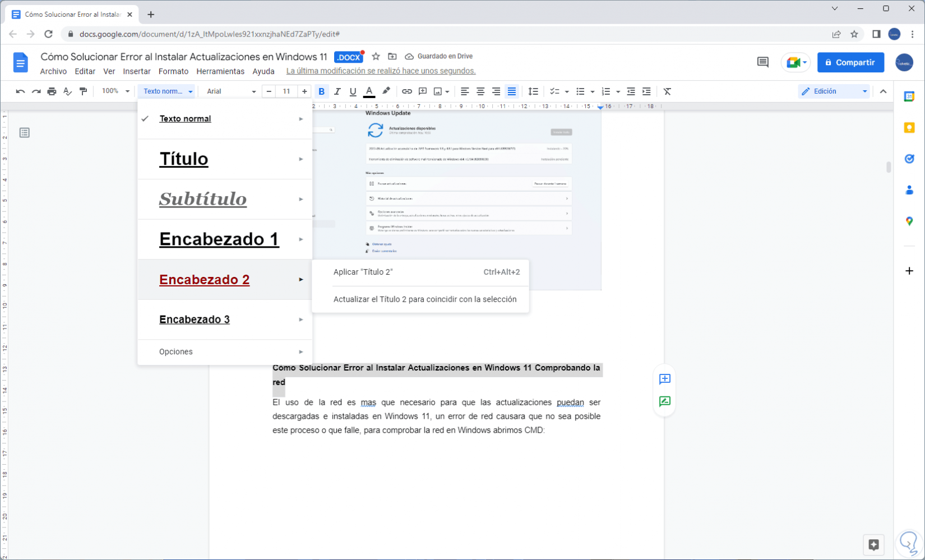Open the Texto normal styles dropdown

point(166,91)
